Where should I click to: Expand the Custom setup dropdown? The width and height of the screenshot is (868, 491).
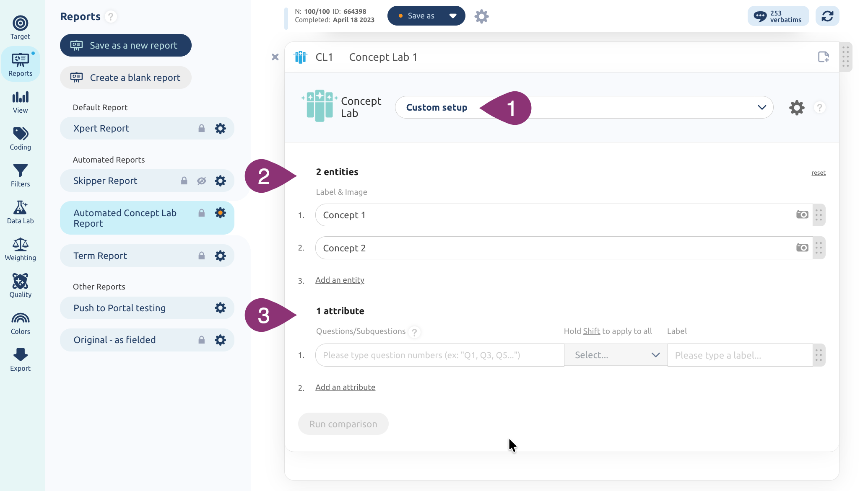click(x=584, y=108)
